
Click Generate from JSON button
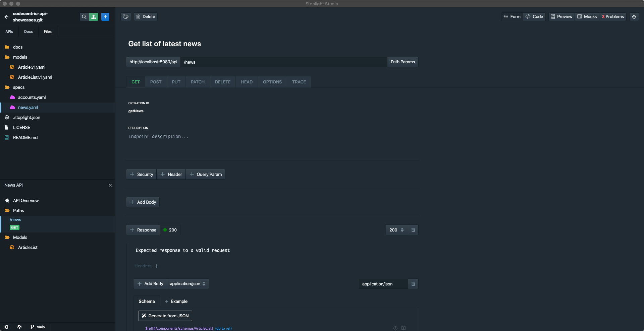[x=165, y=316]
